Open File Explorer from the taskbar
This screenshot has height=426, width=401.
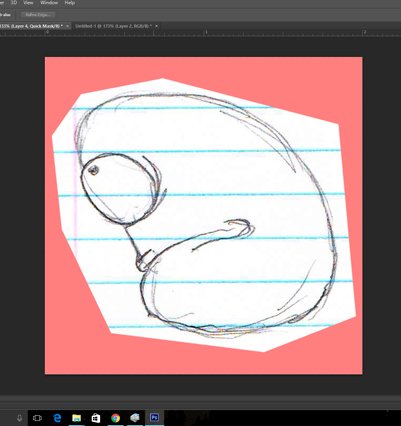[77, 418]
